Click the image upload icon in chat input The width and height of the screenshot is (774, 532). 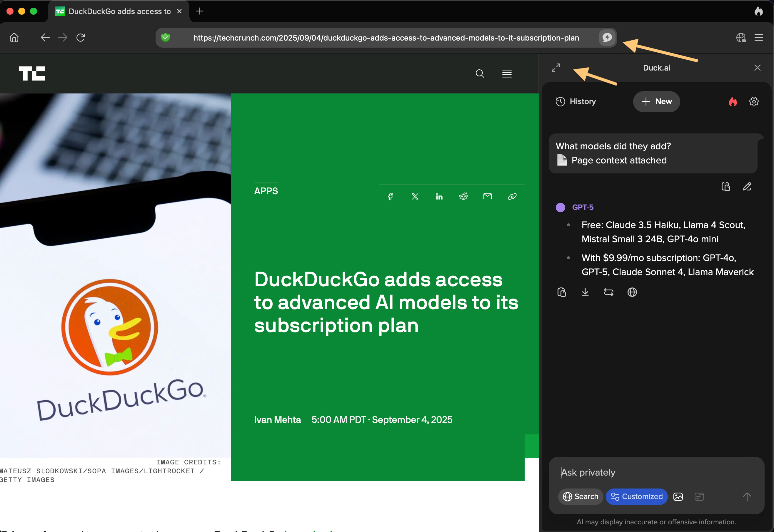click(x=678, y=497)
